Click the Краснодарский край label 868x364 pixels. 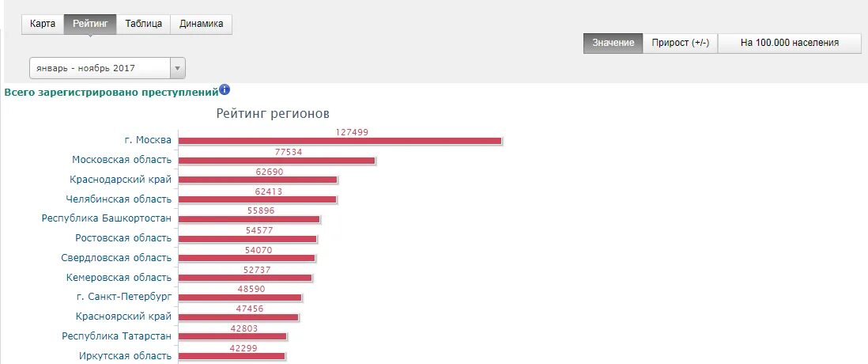[x=120, y=180]
